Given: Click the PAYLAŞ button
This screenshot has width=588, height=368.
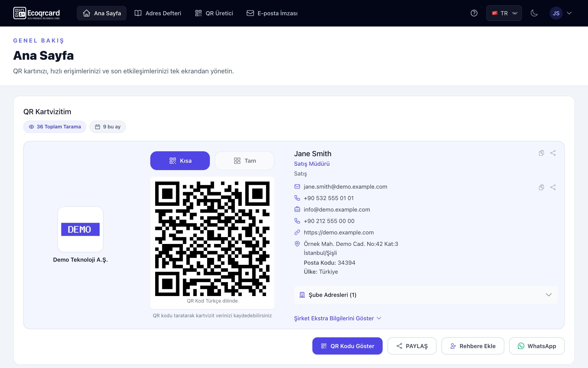Looking at the screenshot, I should (412, 346).
